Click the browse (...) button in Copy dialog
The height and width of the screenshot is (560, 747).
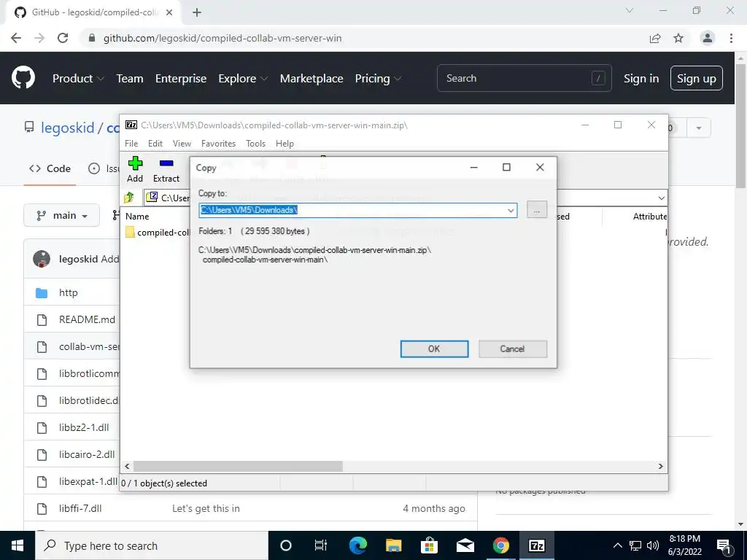coord(537,209)
